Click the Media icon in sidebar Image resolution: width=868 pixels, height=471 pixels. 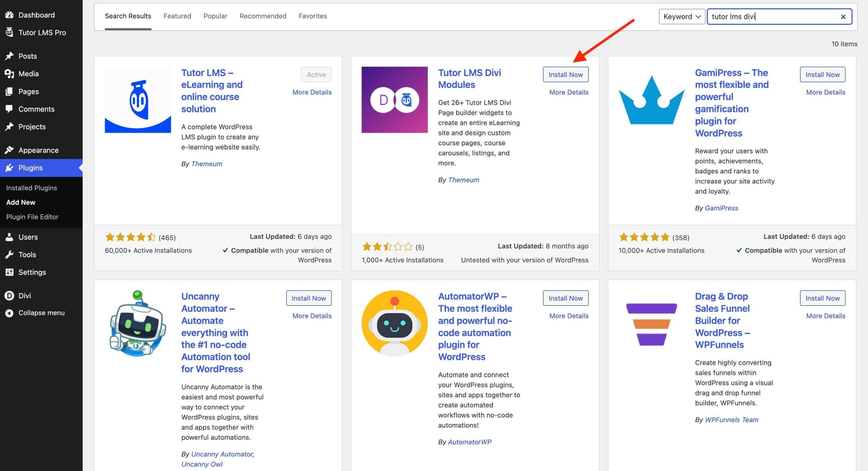tap(9, 74)
